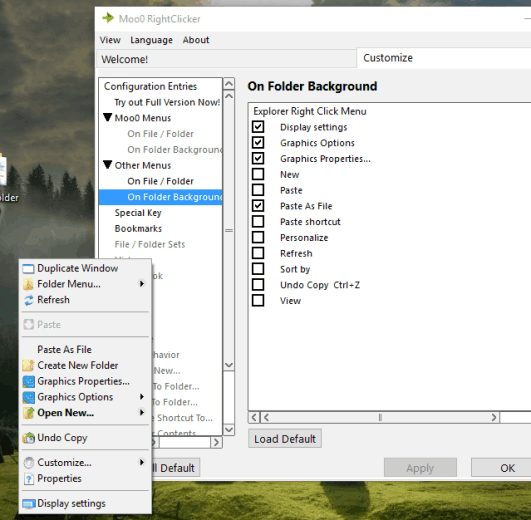Enable the Refresh checkbox
This screenshot has width=531, height=520.
pos(258,253)
